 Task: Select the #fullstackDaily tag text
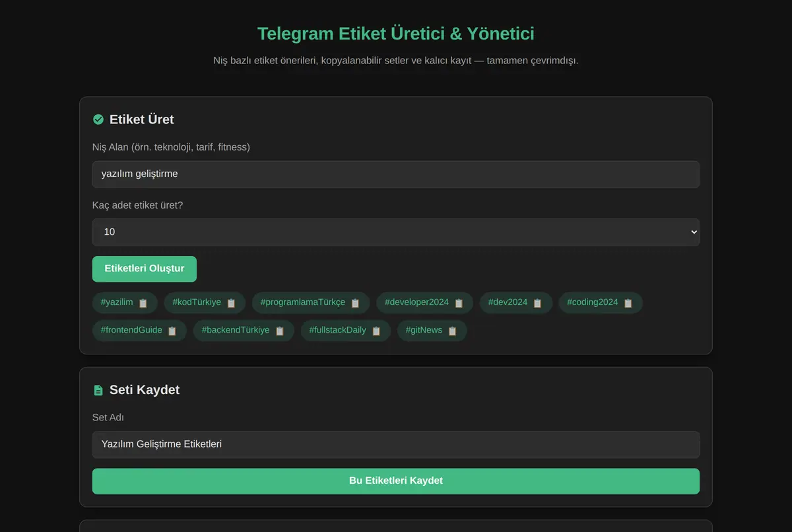pos(338,330)
